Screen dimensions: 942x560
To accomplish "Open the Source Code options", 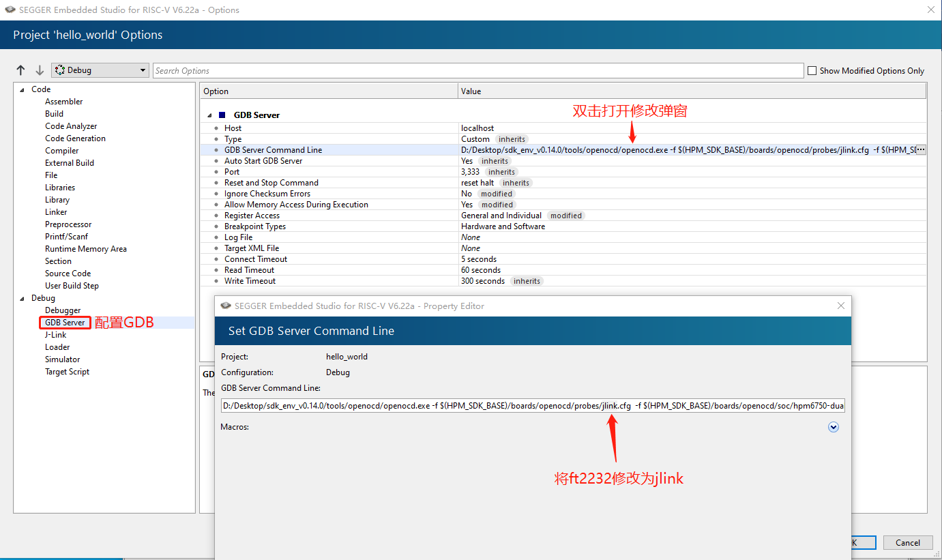I will [68, 274].
